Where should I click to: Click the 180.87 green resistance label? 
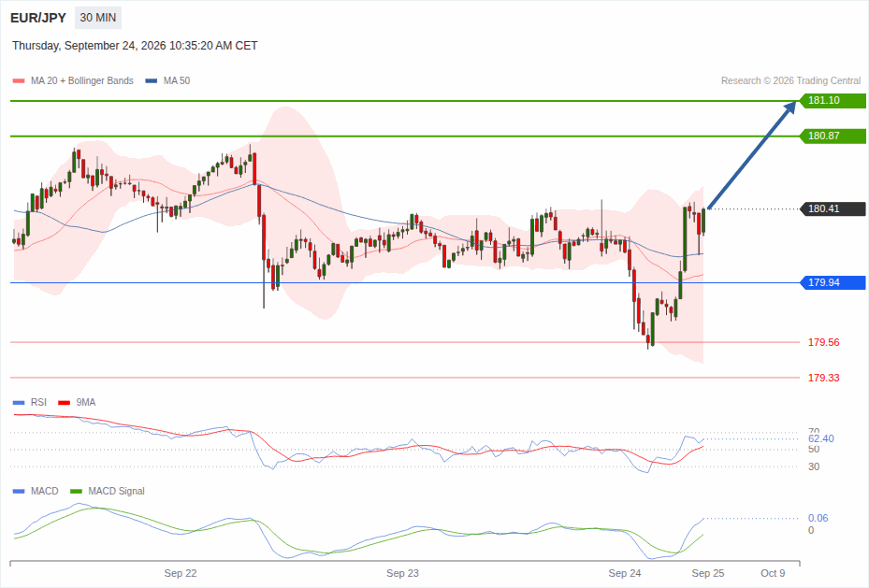[833, 136]
